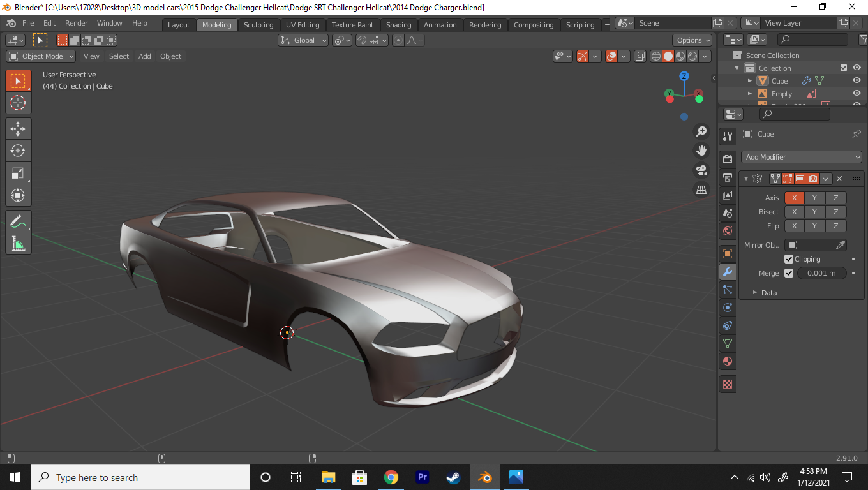The width and height of the screenshot is (868, 490).
Task: Open the Add Modifier dropdown
Action: (x=802, y=157)
